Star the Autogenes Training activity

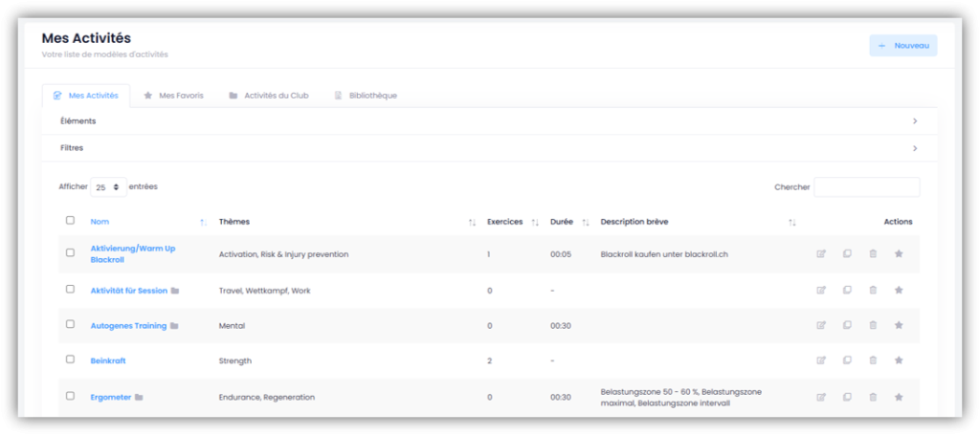pyautogui.click(x=898, y=325)
